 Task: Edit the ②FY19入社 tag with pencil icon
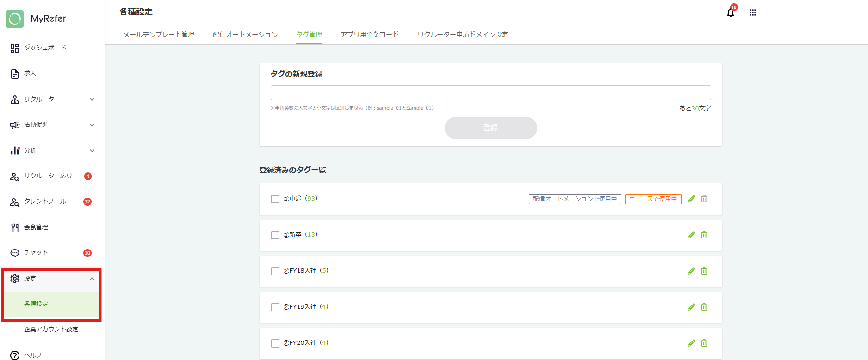(691, 307)
